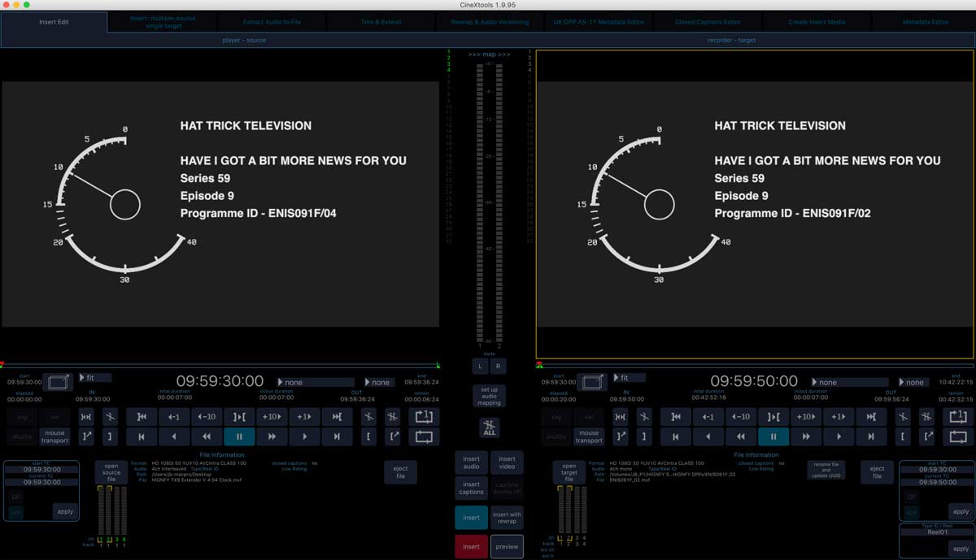Mark source out point with [ bracket icon
Viewport: 976px width, 560px height.
[369, 436]
